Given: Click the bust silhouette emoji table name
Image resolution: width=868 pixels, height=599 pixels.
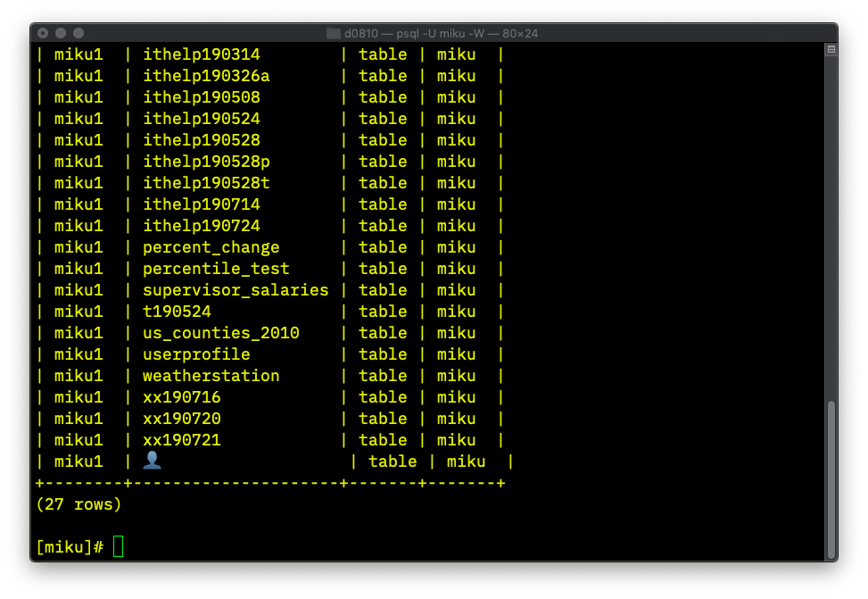Looking at the screenshot, I should click(153, 461).
